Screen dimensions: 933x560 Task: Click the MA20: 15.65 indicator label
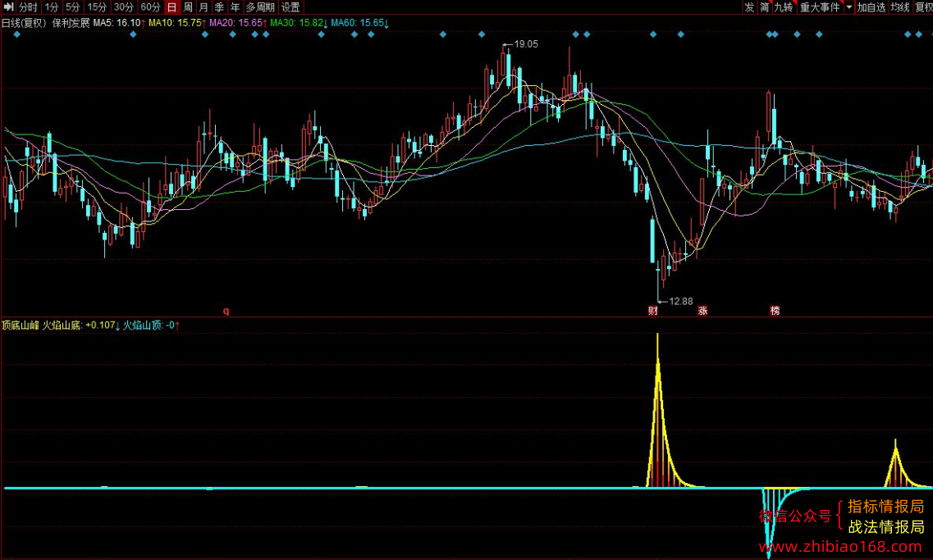click(x=238, y=23)
